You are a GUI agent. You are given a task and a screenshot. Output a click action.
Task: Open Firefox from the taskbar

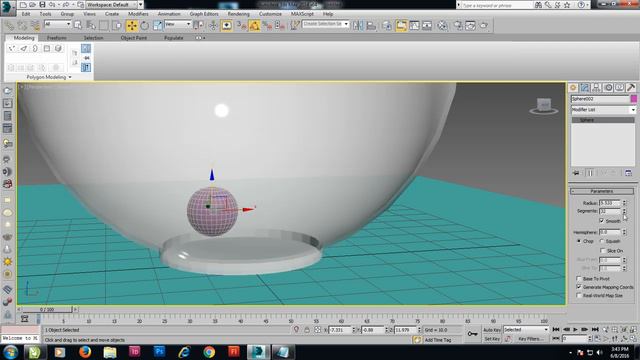(x=85, y=352)
